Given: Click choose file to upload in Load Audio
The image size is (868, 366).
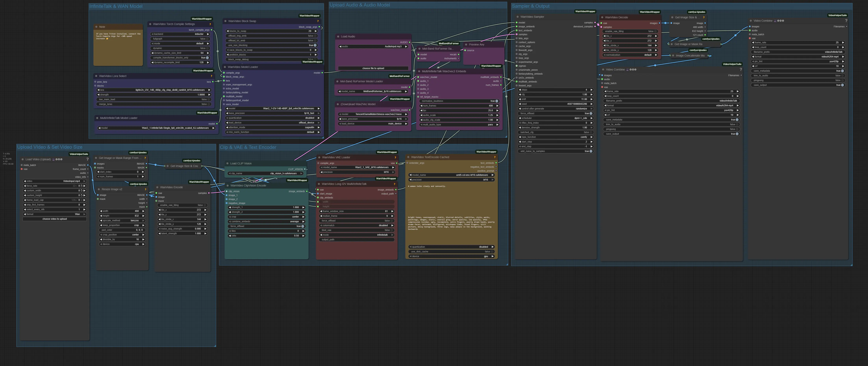Looking at the screenshot, I should tap(373, 68).
